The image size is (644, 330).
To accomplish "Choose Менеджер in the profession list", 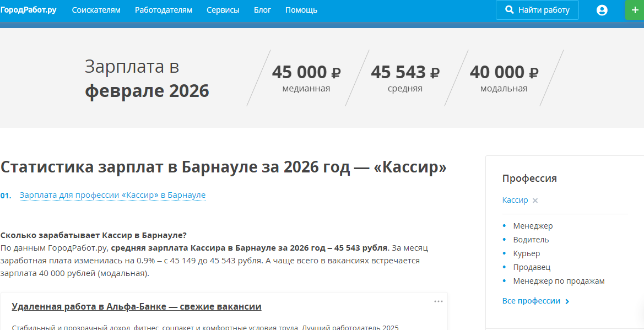I will pyautogui.click(x=533, y=226).
